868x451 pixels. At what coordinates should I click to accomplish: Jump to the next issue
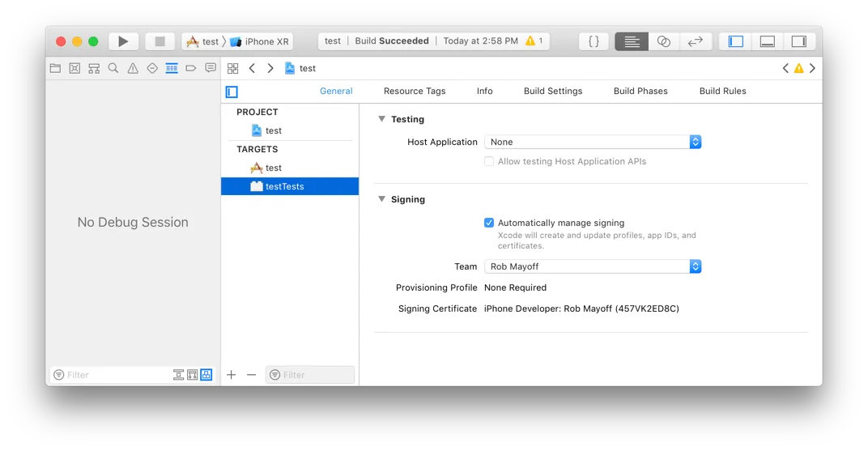tap(812, 68)
